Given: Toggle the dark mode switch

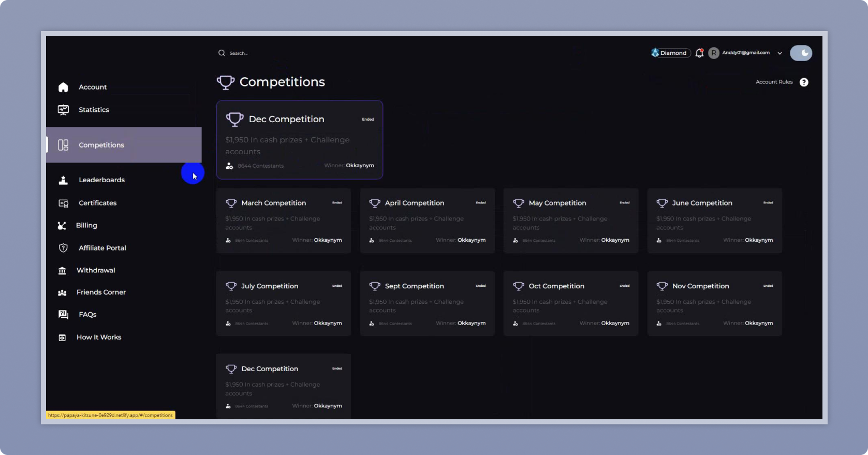Looking at the screenshot, I should [x=801, y=53].
